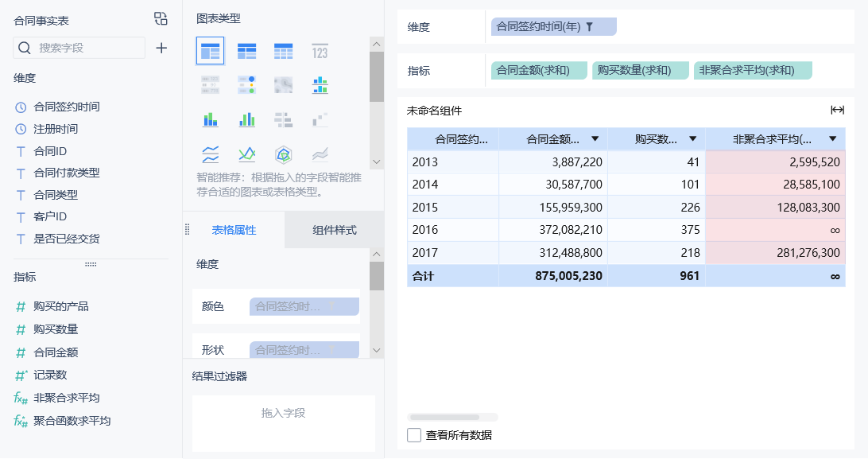
Task: Open the 合同金额 column header dropdown arrow
Action: [595, 139]
